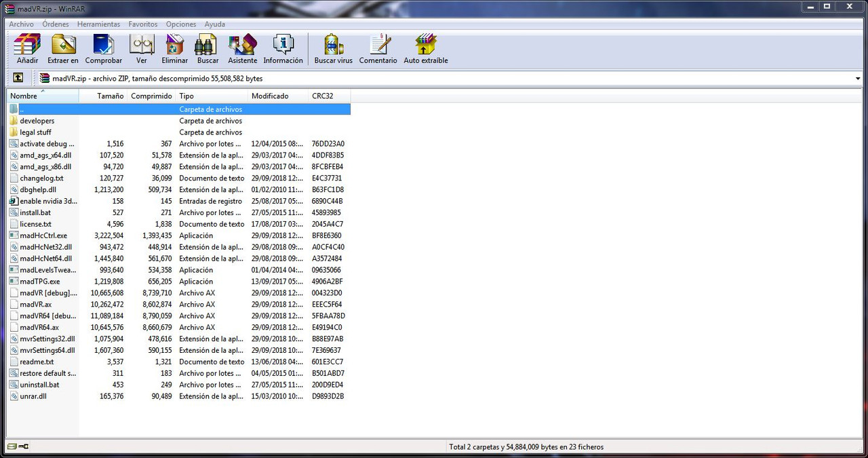Select the dbghelp.dll file name
The height and width of the screenshot is (458, 868).
pos(38,190)
